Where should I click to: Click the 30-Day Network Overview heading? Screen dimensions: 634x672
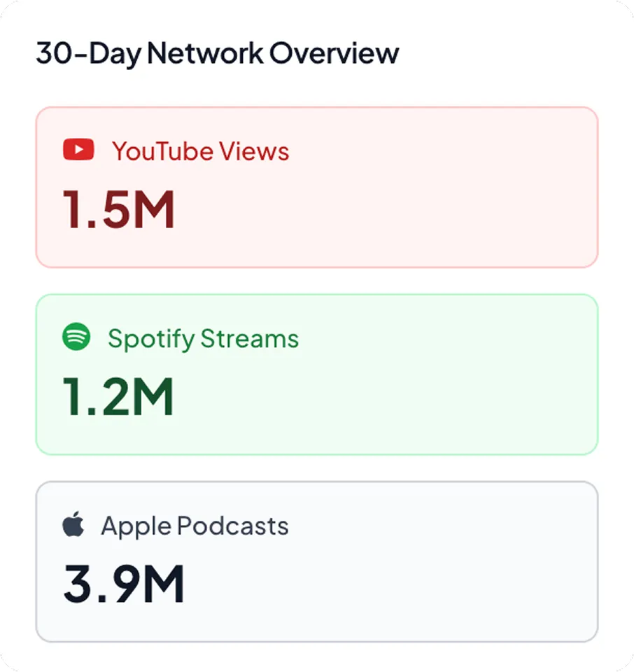pyautogui.click(x=217, y=52)
